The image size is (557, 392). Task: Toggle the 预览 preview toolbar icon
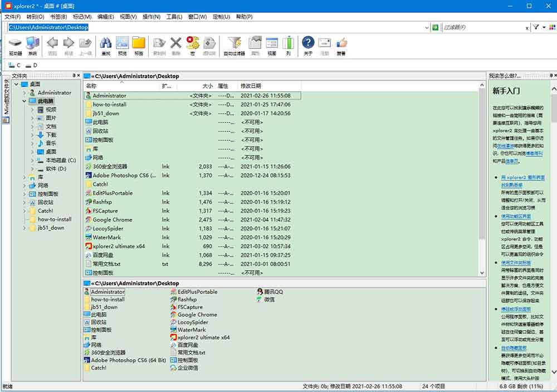click(122, 46)
